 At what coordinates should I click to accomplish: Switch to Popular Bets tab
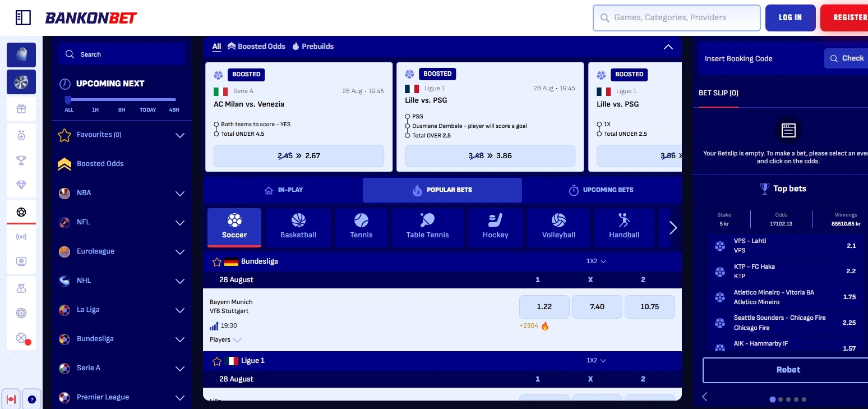(x=442, y=190)
